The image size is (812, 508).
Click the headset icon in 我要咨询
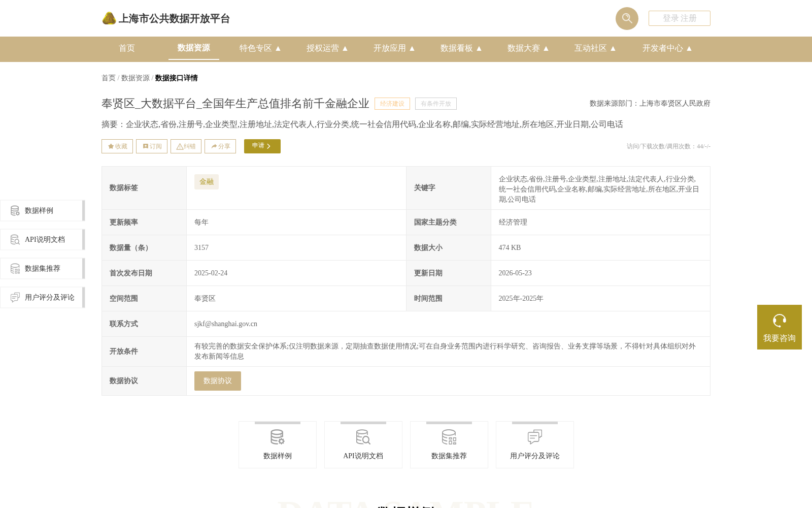point(780,321)
